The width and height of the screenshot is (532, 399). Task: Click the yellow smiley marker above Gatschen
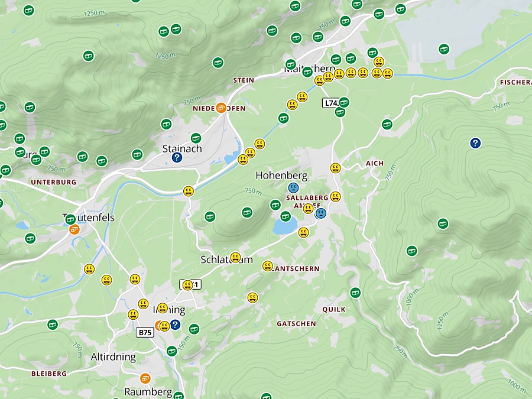[x=253, y=297]
